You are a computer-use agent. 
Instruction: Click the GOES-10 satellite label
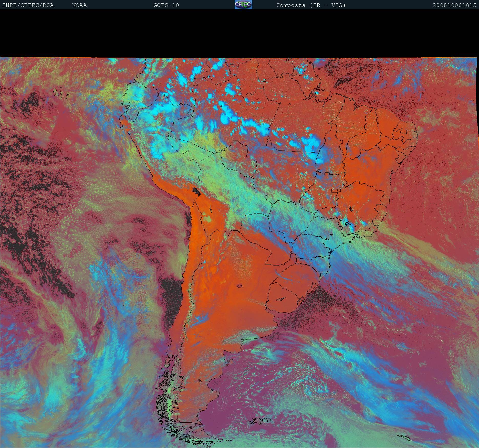[x=166, y=5]
